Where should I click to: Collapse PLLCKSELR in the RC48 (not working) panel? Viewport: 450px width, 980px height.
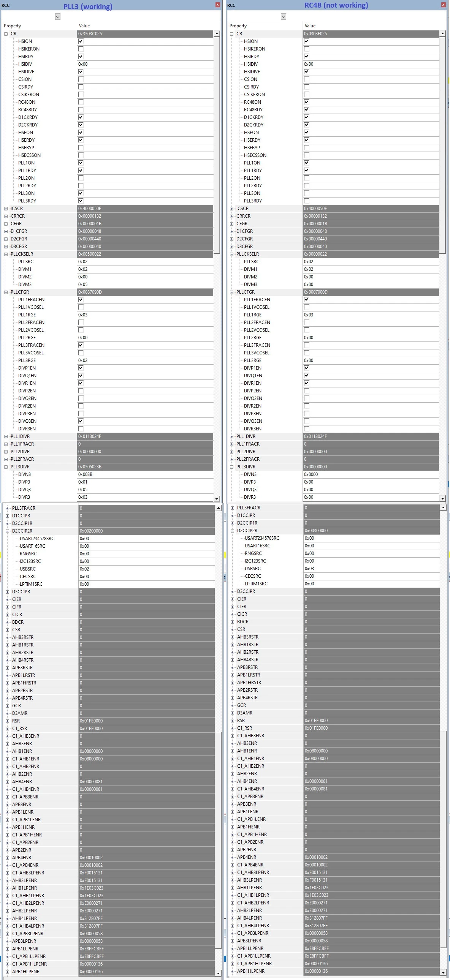click(232, 254)
